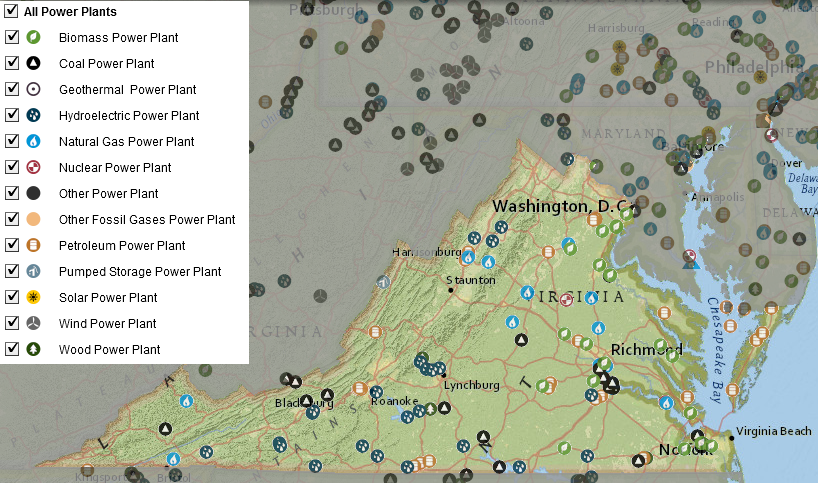Image resolution: width=818 pixels, height=483 pixels.
Task: Click the Other Power Plant label
Action: 108,193
